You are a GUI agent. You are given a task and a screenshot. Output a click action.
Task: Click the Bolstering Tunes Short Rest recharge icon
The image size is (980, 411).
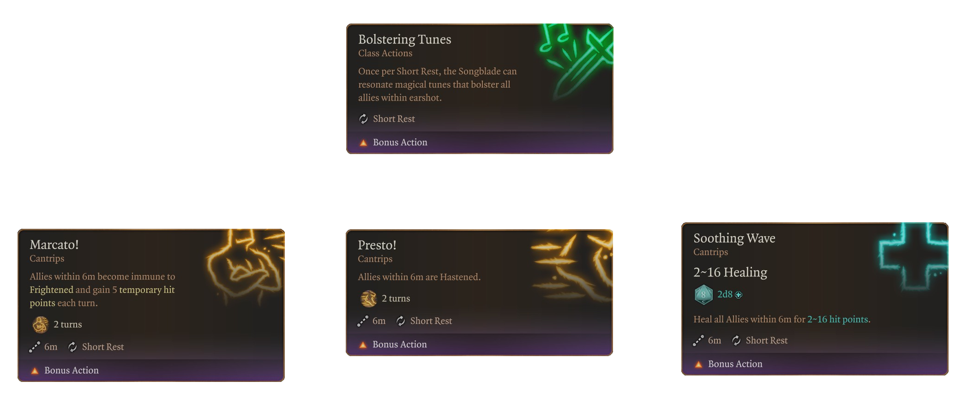pos(363,119)
